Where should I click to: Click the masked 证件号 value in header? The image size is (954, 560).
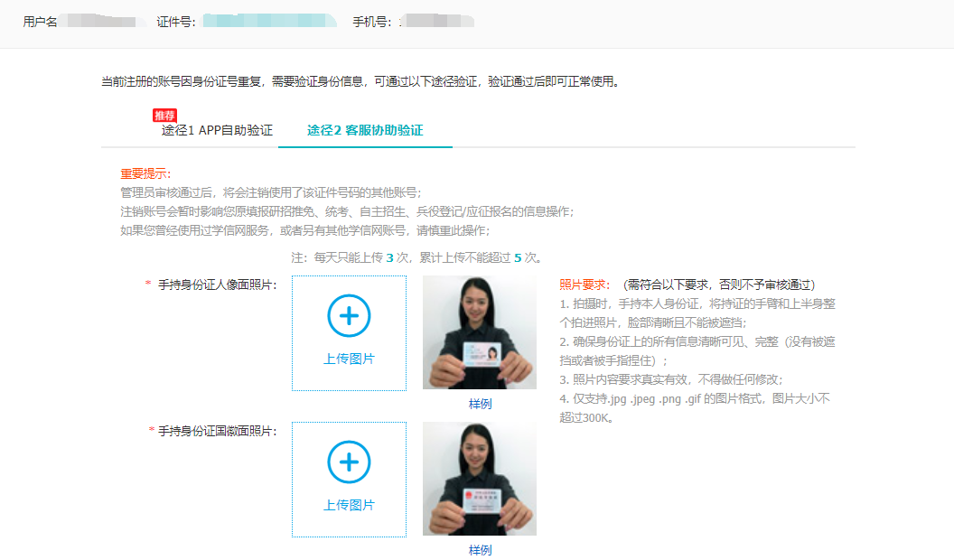(x=268, y=21)
